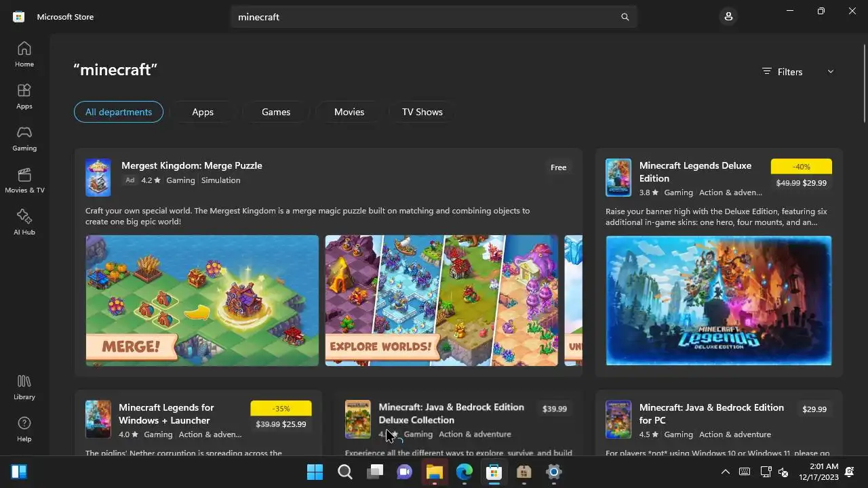Open the user account profile icon
Image resolution: width=868 pixels, height=488 pixels.
[728, 16]
